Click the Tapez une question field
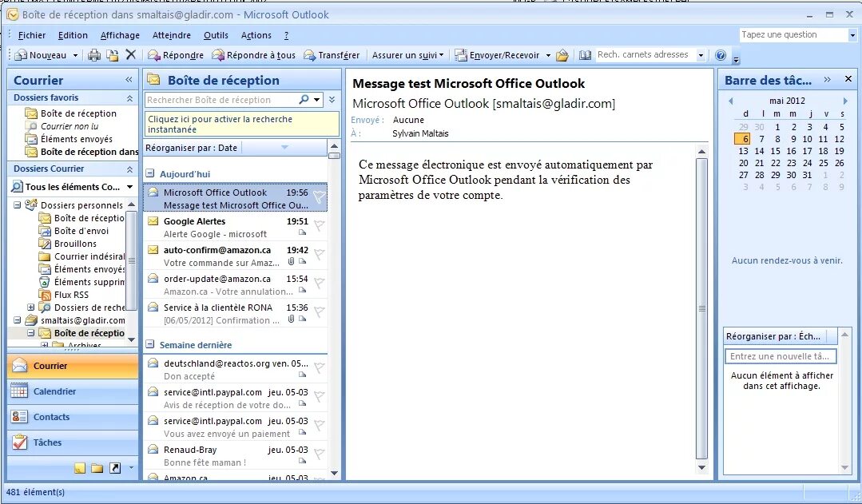Viewport: 862px width, 504px height. click(793, 34)
